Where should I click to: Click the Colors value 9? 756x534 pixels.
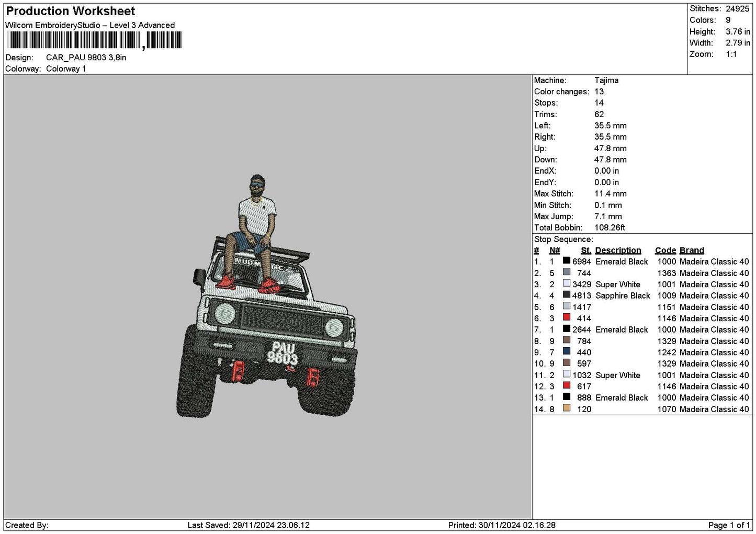coord(728,20)
